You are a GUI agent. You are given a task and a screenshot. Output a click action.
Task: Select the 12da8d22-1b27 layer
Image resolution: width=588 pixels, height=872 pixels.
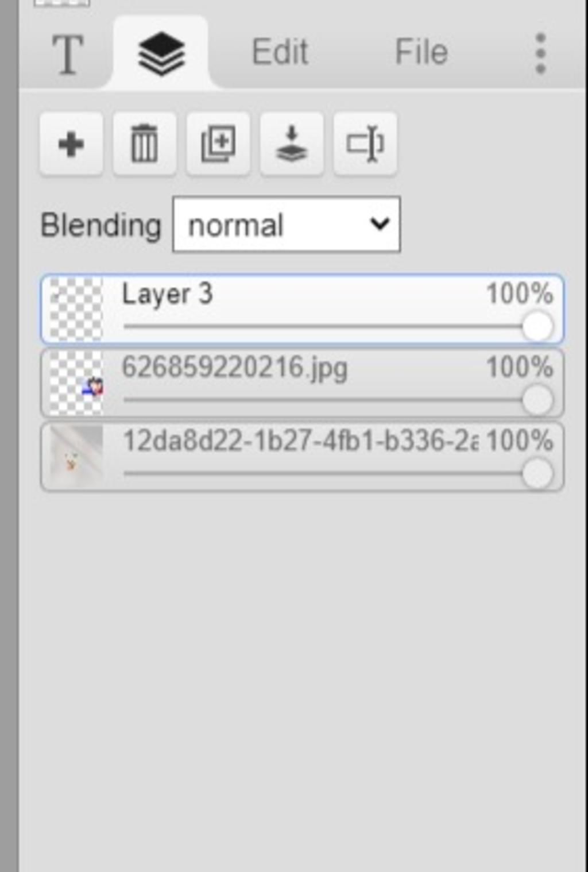[302, 457]
